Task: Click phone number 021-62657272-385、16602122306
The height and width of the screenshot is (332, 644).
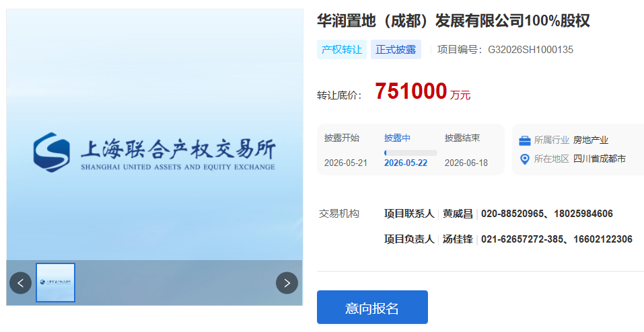Action: click(557, 239)
